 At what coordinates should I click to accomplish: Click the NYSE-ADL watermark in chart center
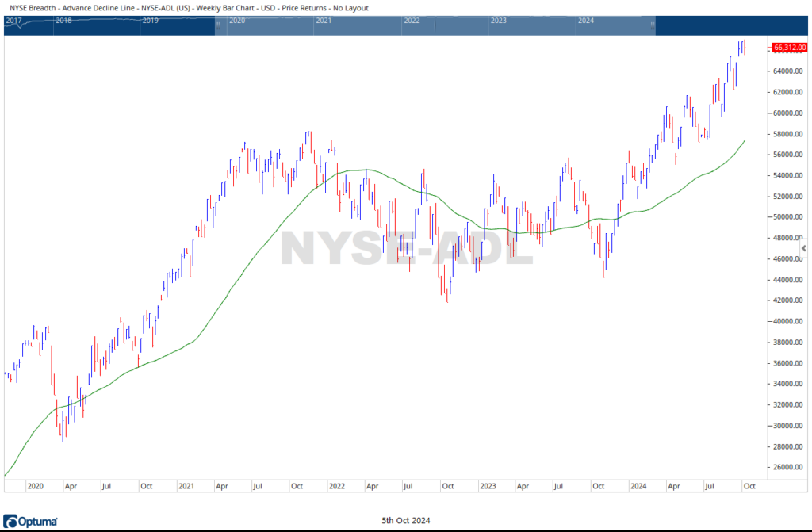click(x=405, y=247)
